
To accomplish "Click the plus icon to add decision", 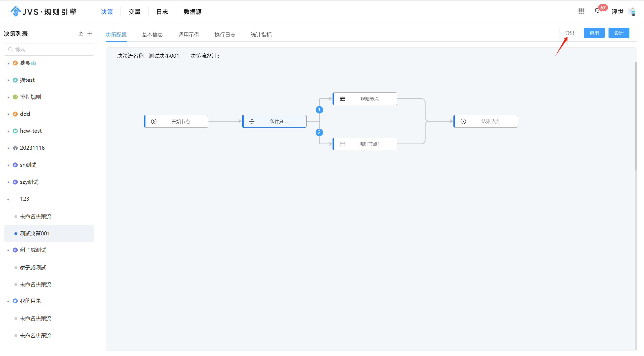I will coord(90,34).
